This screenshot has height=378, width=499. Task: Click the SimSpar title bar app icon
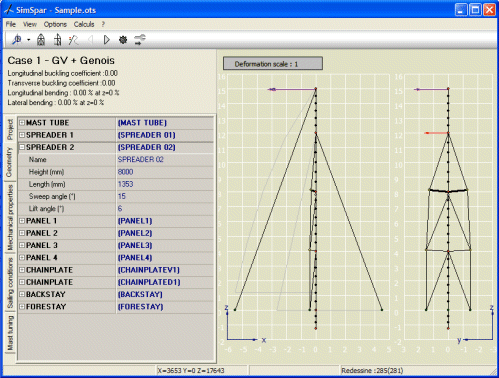pos(8,10)
